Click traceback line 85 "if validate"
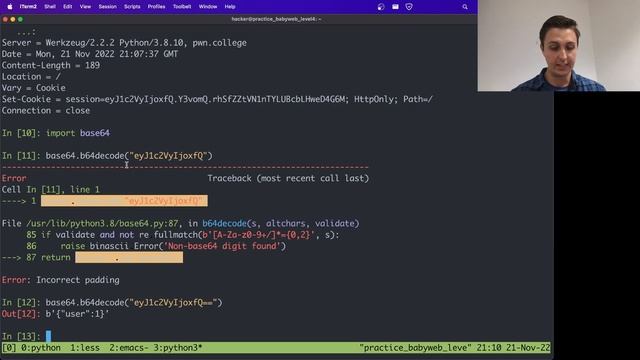 (183, 235)
